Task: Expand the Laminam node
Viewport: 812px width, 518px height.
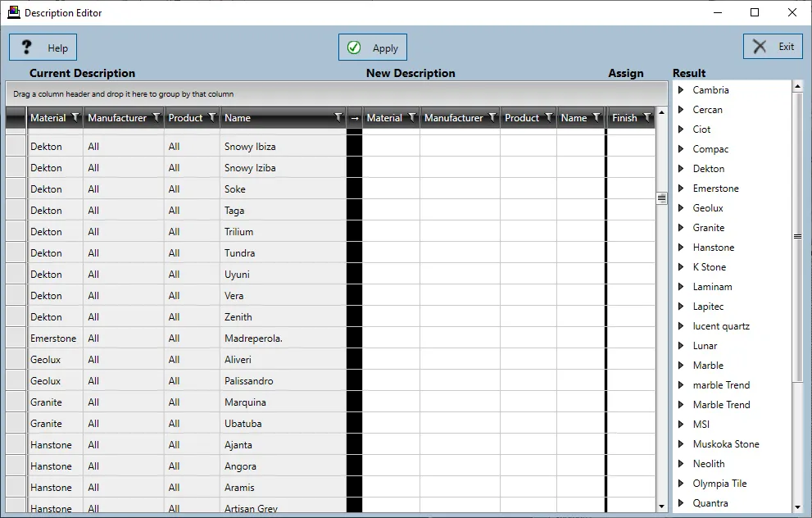Action: tap(681, 287)
